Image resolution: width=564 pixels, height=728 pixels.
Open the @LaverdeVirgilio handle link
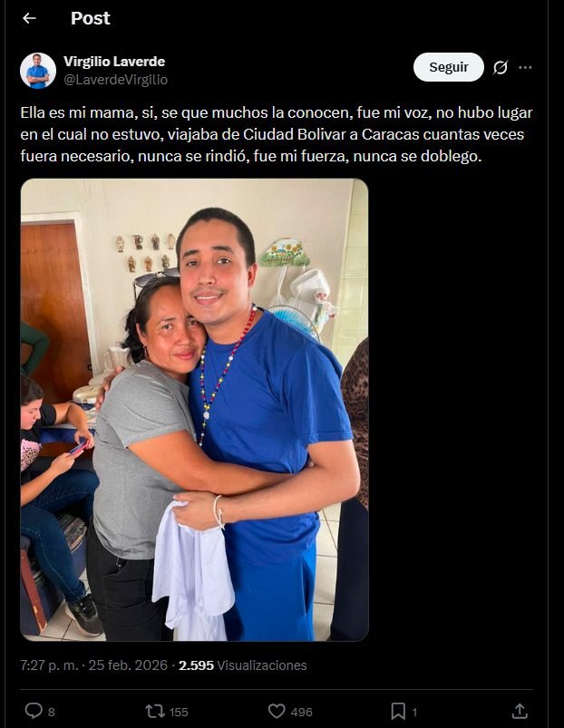tap(115, 80)
